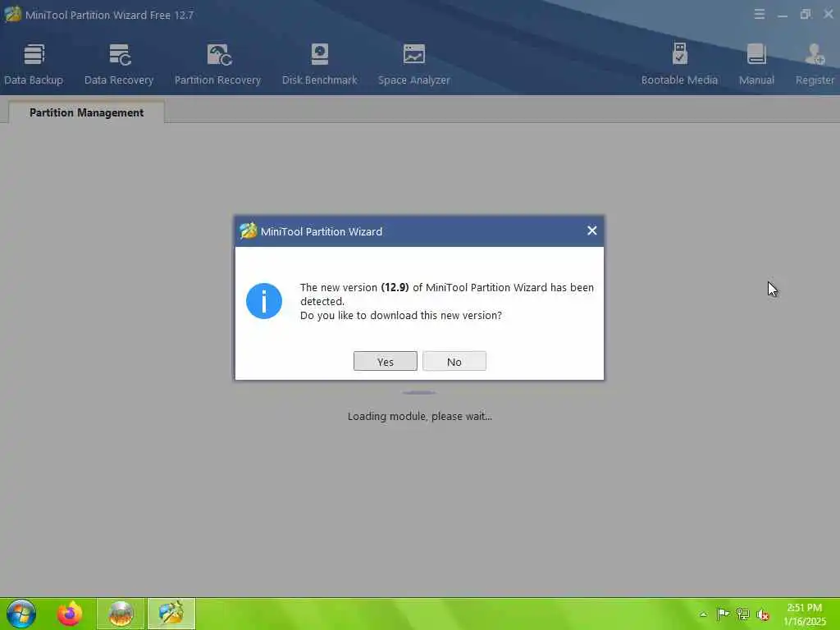Show hidden system tray icons
Viewport: 840px width, 630px height.
click(x=703, y=614)
